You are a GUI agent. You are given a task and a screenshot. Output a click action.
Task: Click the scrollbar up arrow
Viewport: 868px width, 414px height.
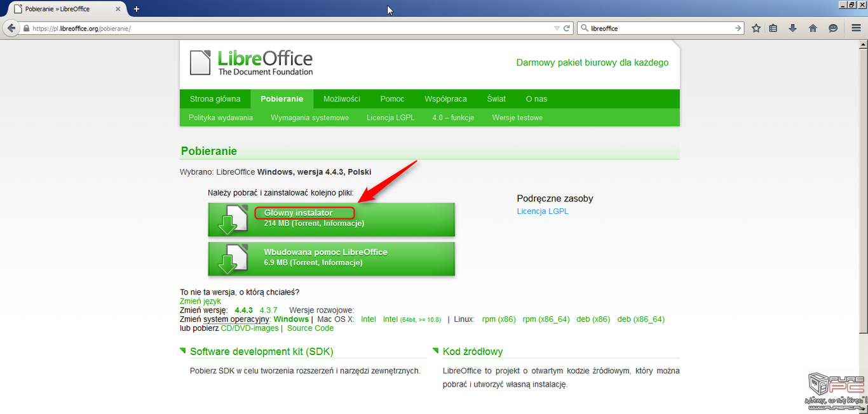pyautogui.click(x=863, y=44)
